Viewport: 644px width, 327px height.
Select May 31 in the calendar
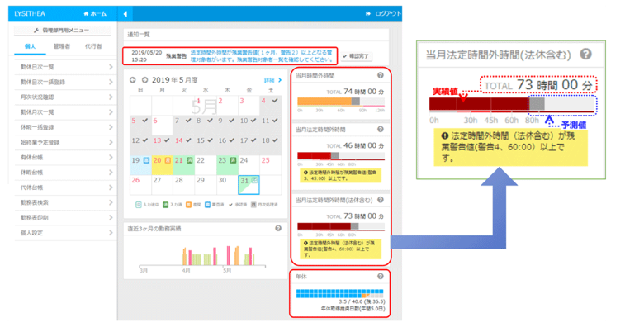[x=249, y=185]
